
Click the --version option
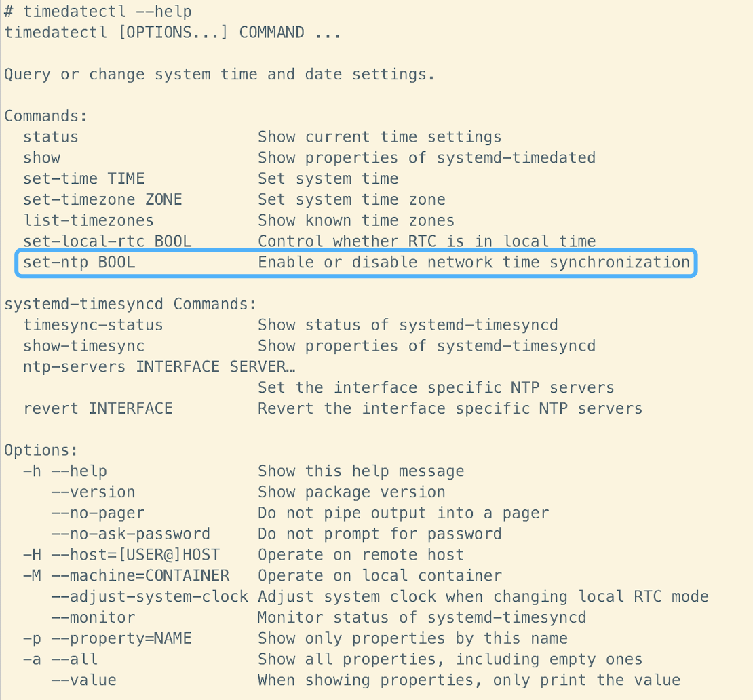(93, 492)
